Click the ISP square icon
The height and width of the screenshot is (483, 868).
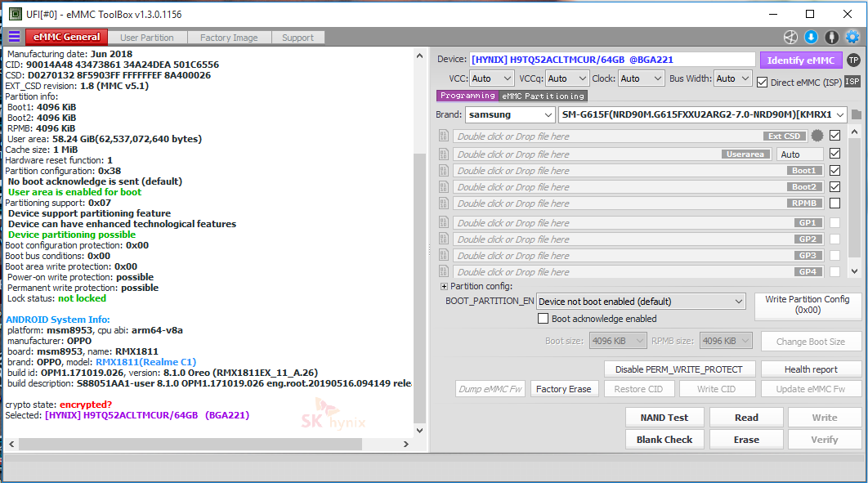coord(852,82)
